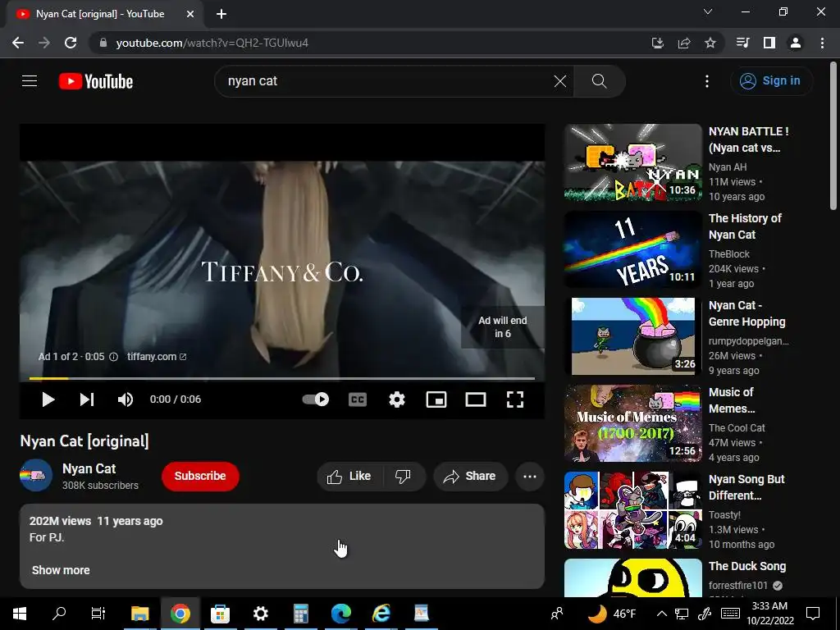Share the video
840x630 pixels.
[470, 477]
